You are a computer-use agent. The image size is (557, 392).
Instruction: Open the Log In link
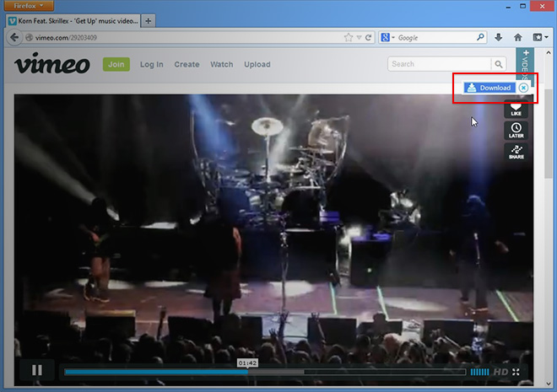click(152, 65)
